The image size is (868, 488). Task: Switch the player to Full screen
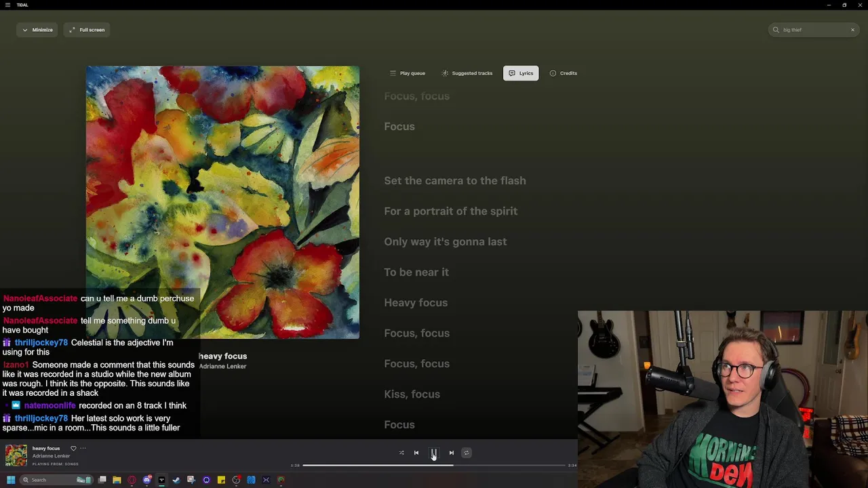[x=87, y=30]
